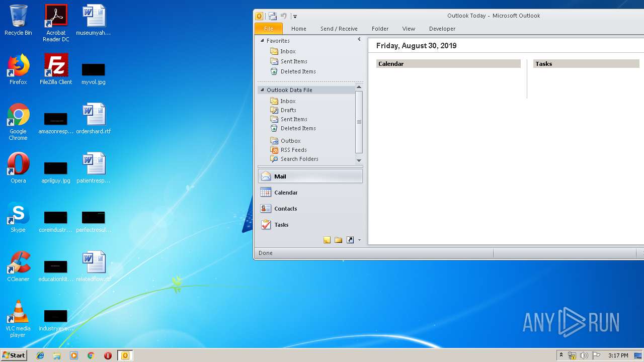
Task: Open Folder List via the folder icon
Action: tap(339, 240)
